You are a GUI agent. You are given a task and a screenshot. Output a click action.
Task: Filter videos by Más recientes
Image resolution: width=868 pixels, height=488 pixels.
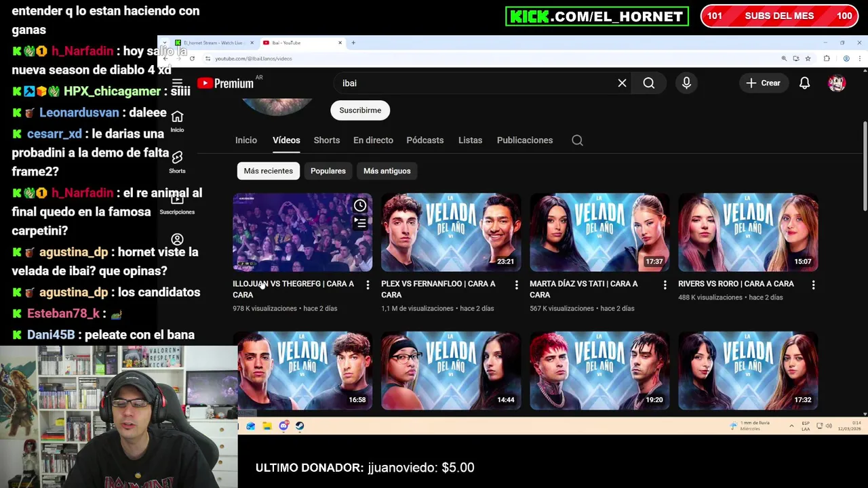tap(269, 171)
